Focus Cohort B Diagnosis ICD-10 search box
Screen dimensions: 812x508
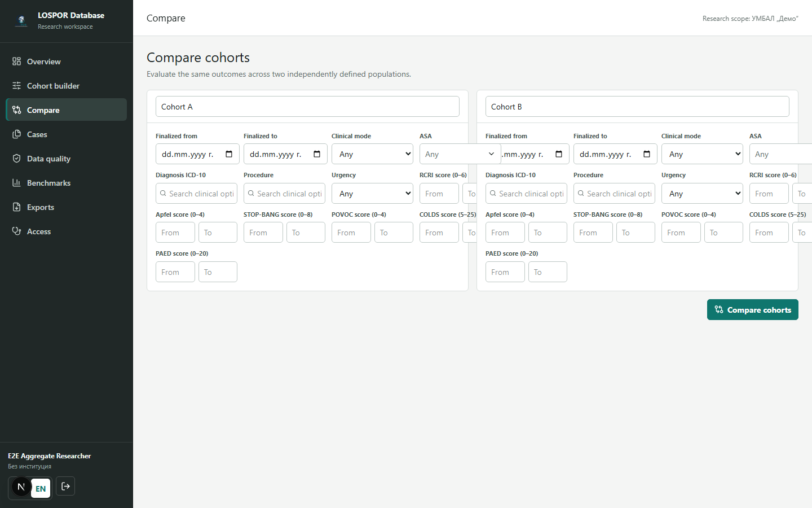[x=526, y=194]
